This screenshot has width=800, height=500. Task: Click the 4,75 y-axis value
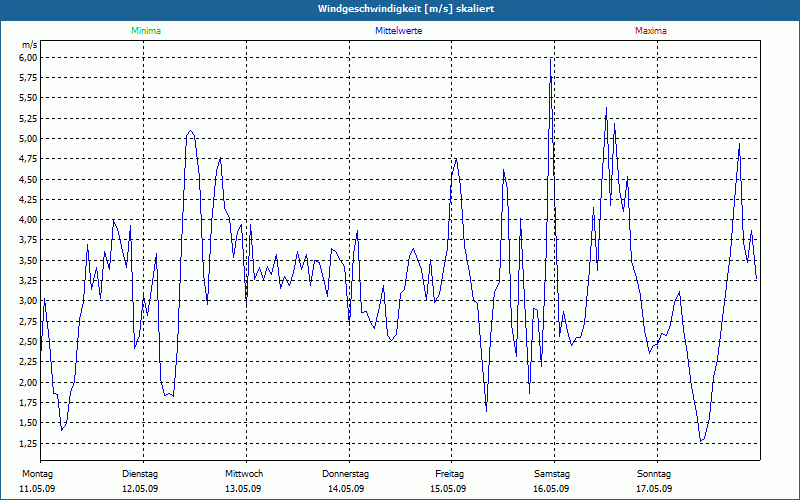[x=28, y=159]
